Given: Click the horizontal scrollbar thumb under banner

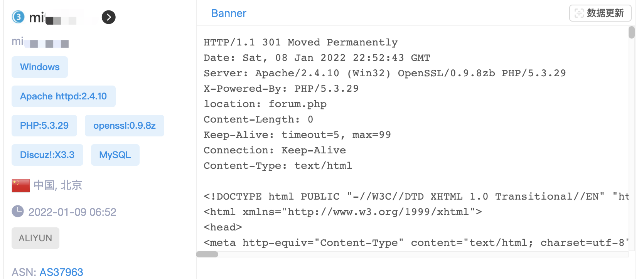Looking at the screenshot, I should click(x=207, y=254).
